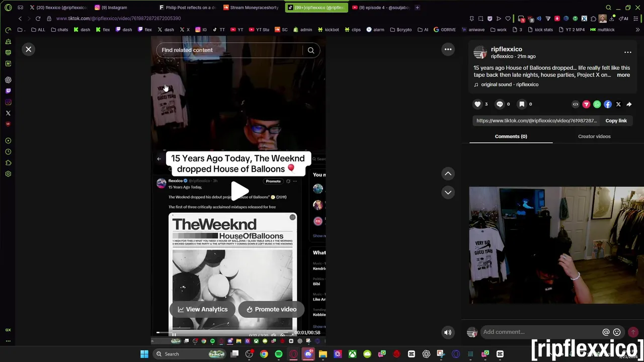Insert a mention with the @ icon

point(606,332)
